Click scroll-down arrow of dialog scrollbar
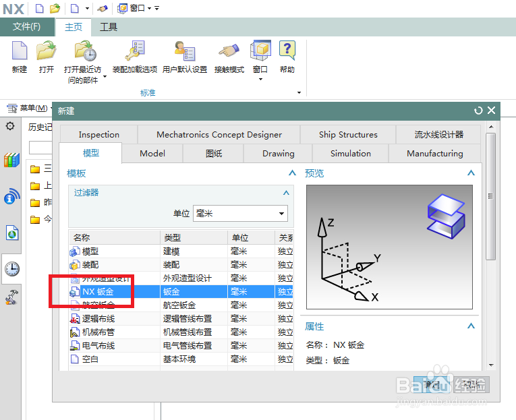 (491, 365)
